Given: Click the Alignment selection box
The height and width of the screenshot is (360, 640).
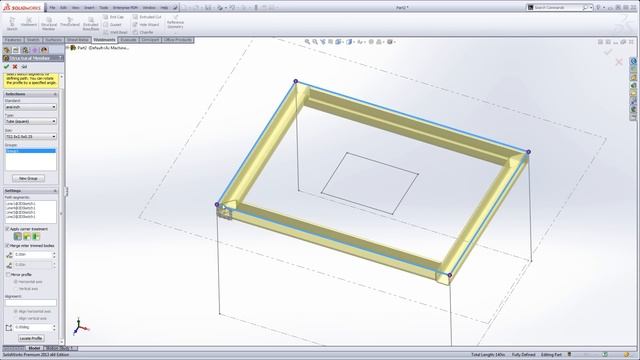Looking at the screenshot, I should click(x=31, y=303).
